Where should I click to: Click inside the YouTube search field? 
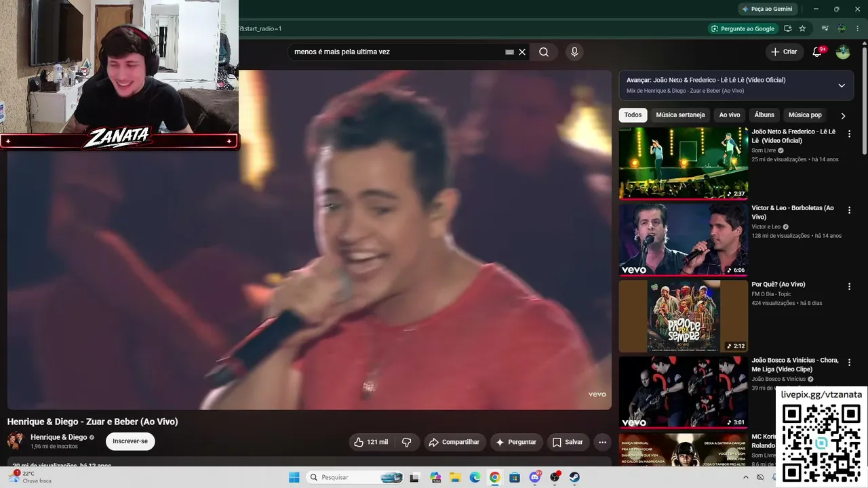point(399,52)
